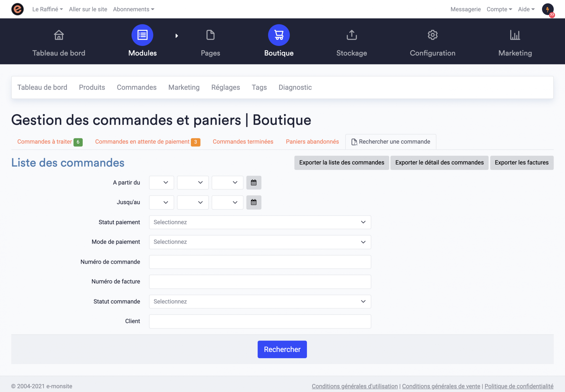Click Exporter le détail des commandes
Image resolution: width=565 pixels, height=392 pixels.
tap(439, 163)
